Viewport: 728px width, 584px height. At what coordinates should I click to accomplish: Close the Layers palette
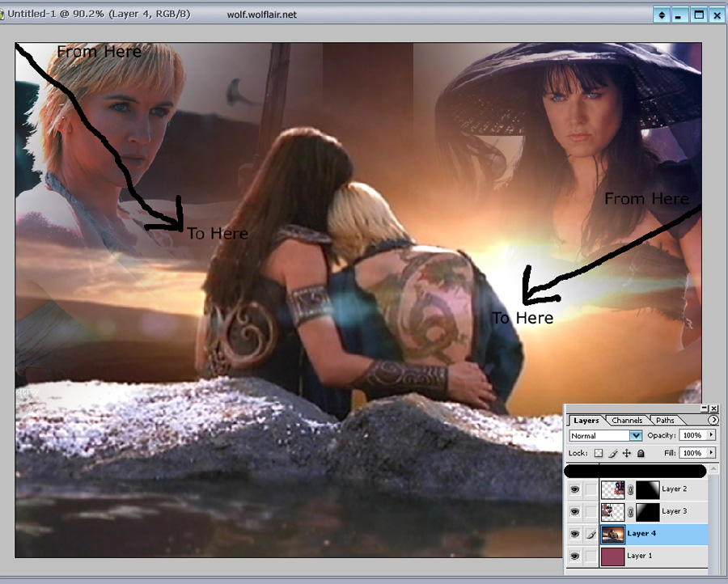pyautogui.click(x=714, y=408)
